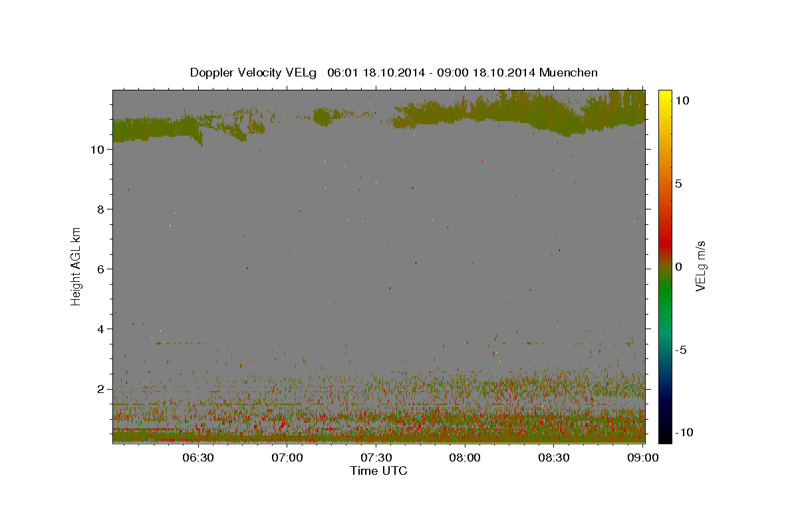Click the height axis label 8
Screen dimensions: 798x532
[x=101, y=209]
